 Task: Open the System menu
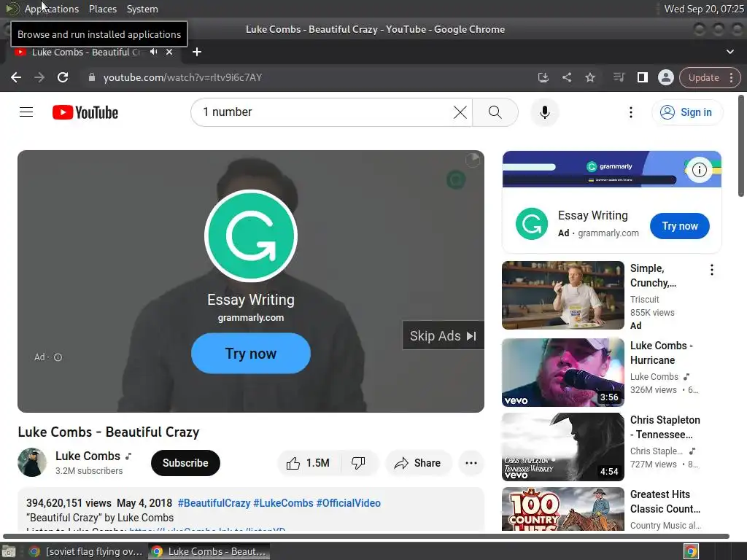point(142,9)
